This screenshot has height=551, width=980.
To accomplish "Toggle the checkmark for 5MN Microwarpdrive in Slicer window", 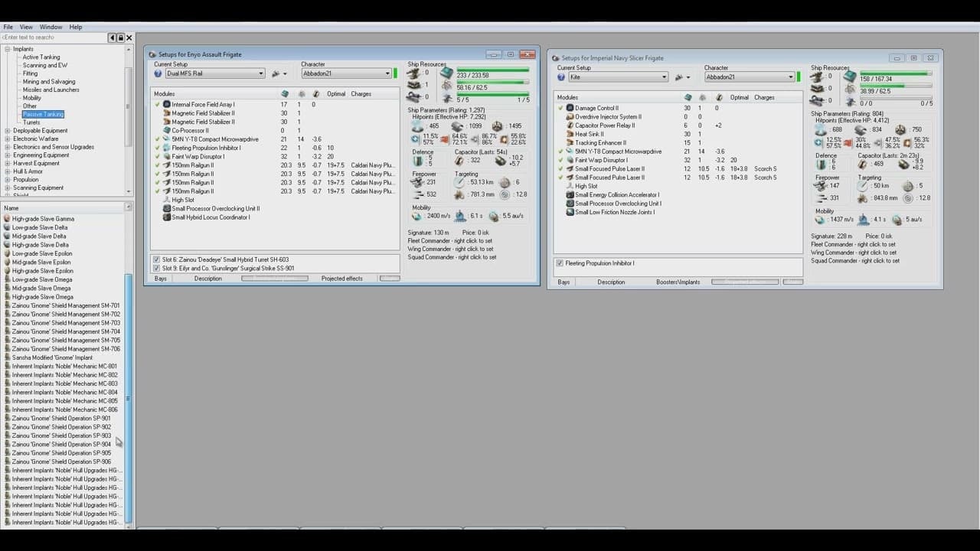I will click(561, 152).
